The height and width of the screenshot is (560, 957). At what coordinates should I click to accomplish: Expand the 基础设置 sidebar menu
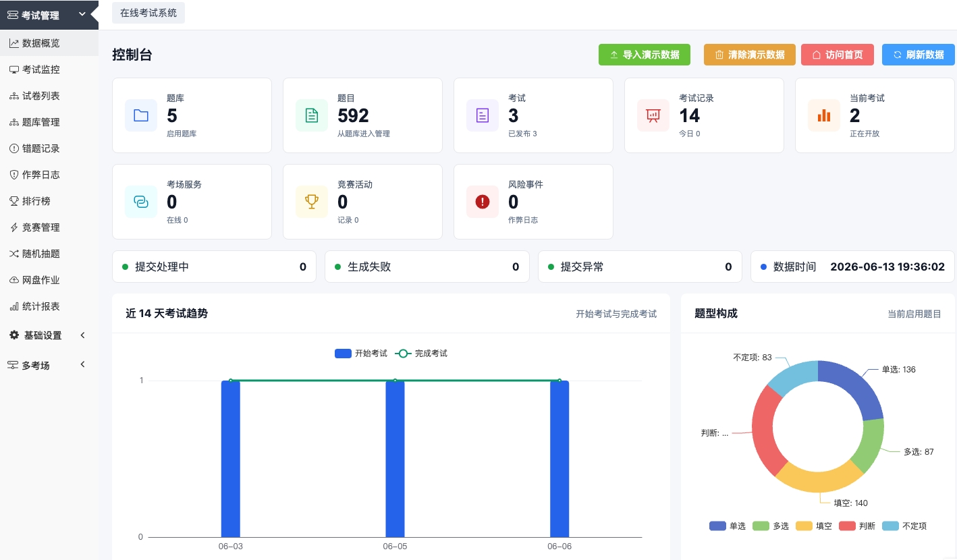point(49,335)
